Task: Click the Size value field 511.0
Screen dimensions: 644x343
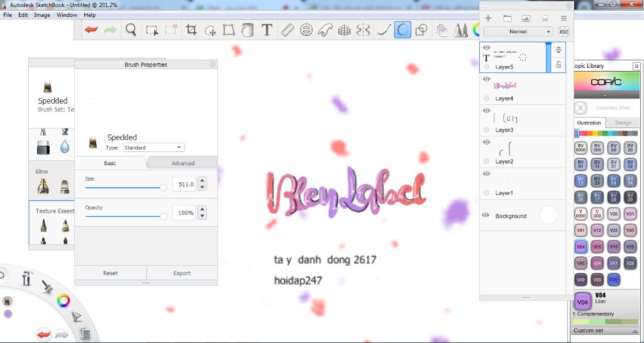Action: tap(184, 185)
